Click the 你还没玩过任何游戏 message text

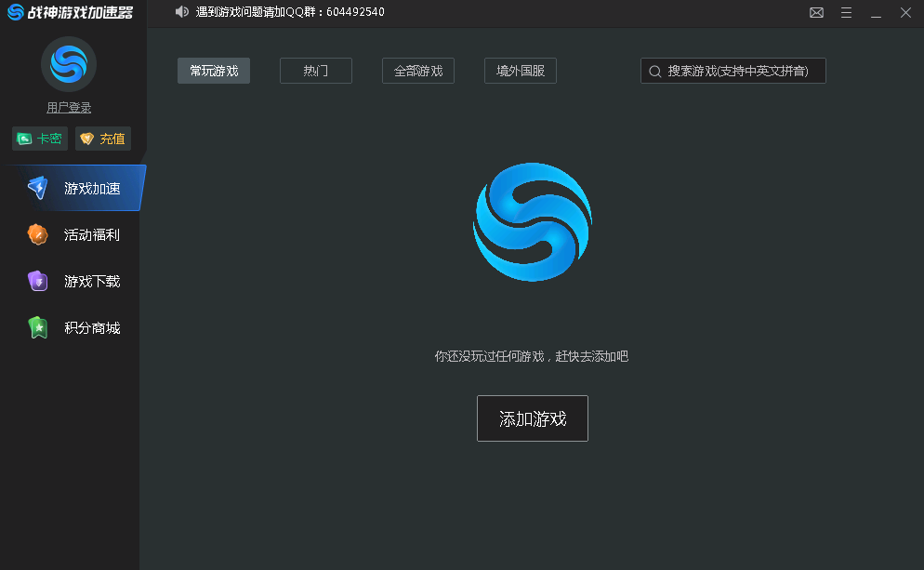pyautogui.click(x=532, y=356)
